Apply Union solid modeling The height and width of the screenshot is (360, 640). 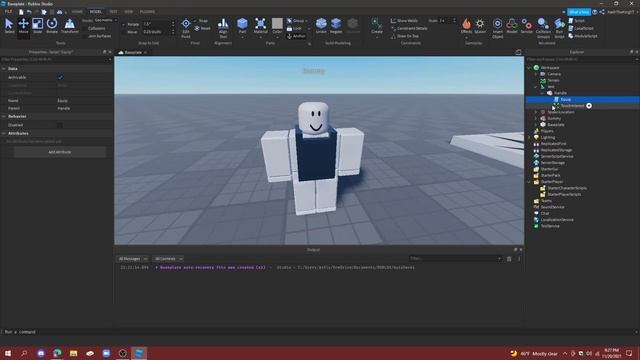click(321, 26)
